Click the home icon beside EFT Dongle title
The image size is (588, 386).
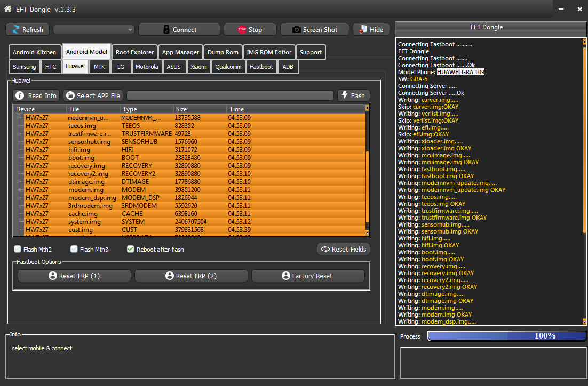(7, 9)
